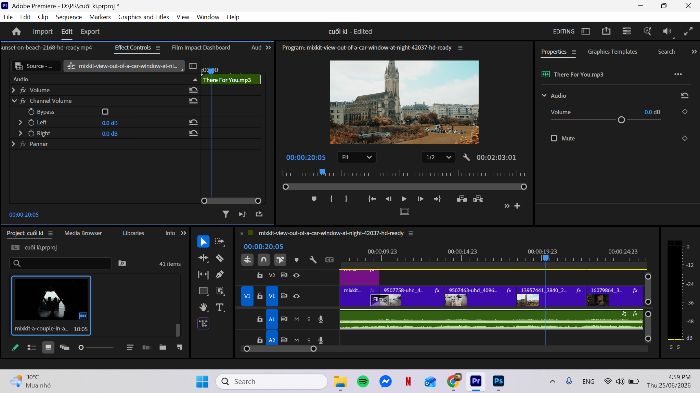Expand the Volume effect
The width and height of the screenshot is (700, 393).
pyautogui.click(x=13, y=90)
